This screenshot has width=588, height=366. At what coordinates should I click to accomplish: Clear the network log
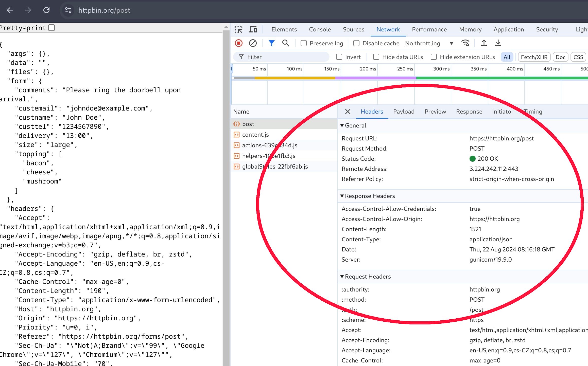click(253, 43)
